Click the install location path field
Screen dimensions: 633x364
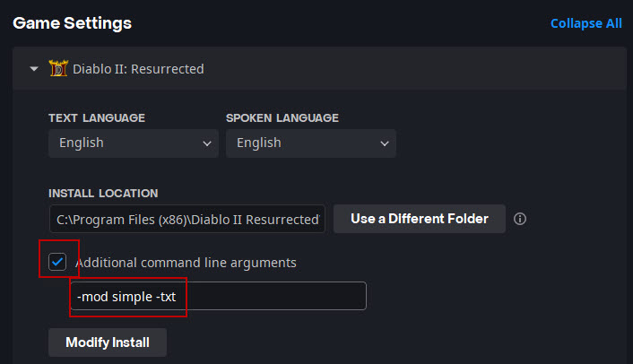(187, 219)
